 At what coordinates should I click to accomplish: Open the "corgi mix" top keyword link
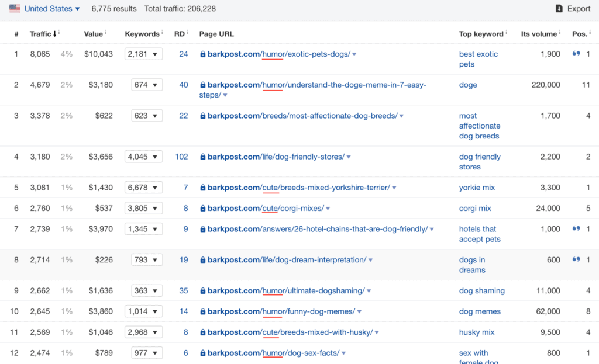click(x=475, y=209)
